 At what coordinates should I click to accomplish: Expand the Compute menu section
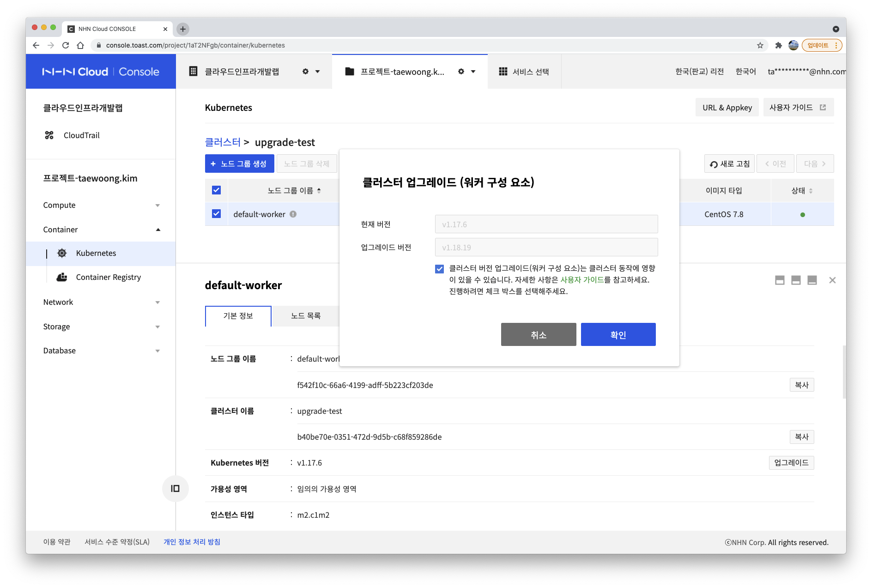click(157, 206)
